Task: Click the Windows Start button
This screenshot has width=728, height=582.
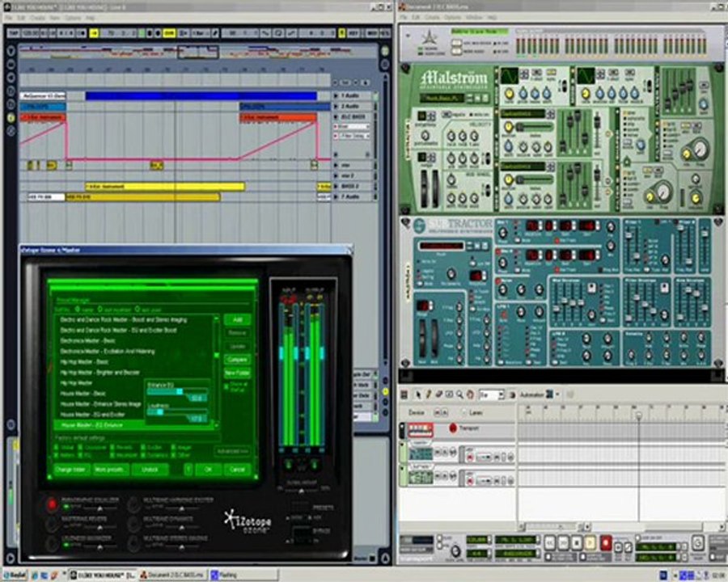Action: click(x=15, y=575)
